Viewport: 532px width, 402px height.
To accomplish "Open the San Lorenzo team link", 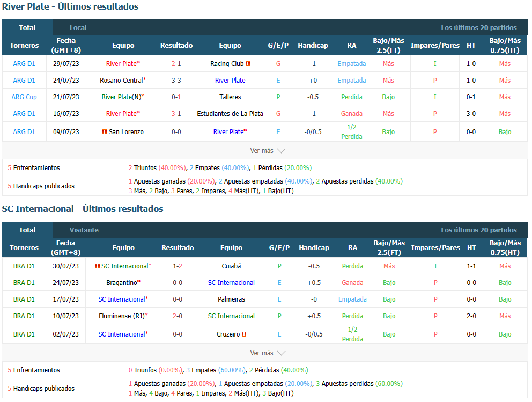I will click(x=126, y=131).
